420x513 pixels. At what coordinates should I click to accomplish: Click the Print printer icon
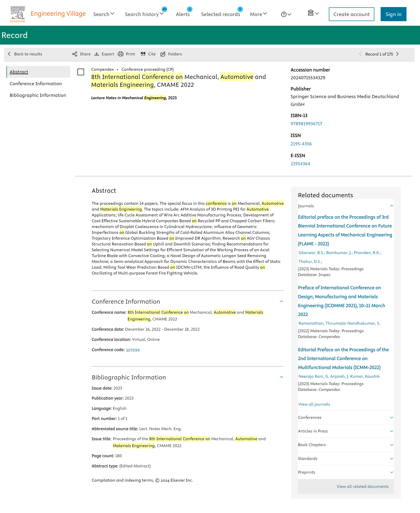(x=120, y=54)
